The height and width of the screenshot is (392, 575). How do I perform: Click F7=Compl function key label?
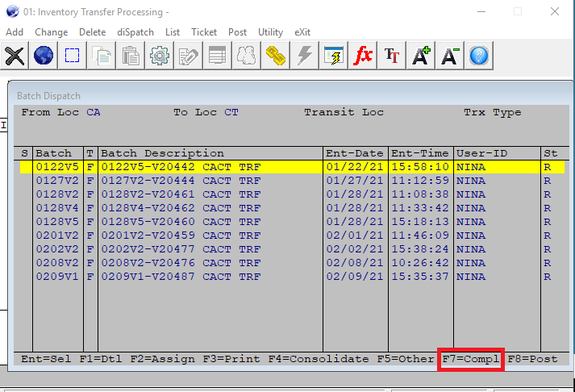click(471, 359)
